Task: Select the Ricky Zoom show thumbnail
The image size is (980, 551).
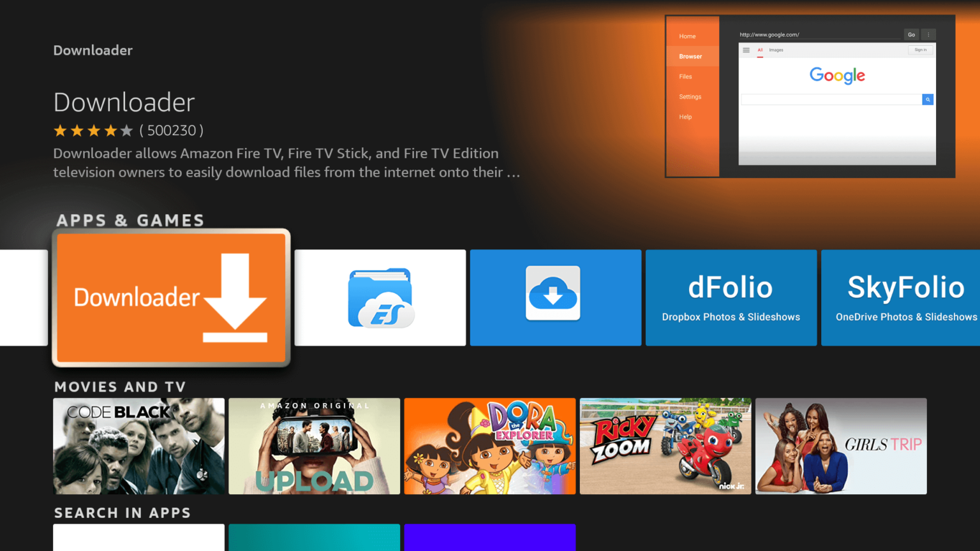Action: (x=665, y=446)
